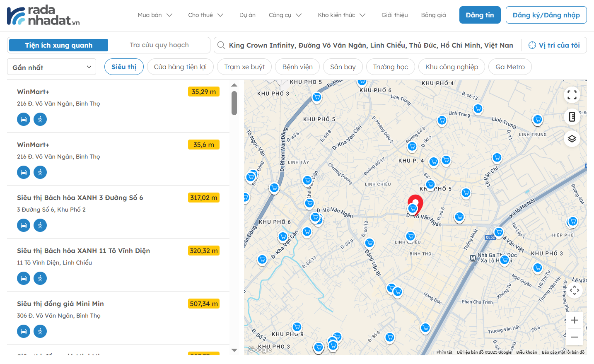Zoom in the map with plus
The height and width of the screenshot is (364, 594).
575,320
